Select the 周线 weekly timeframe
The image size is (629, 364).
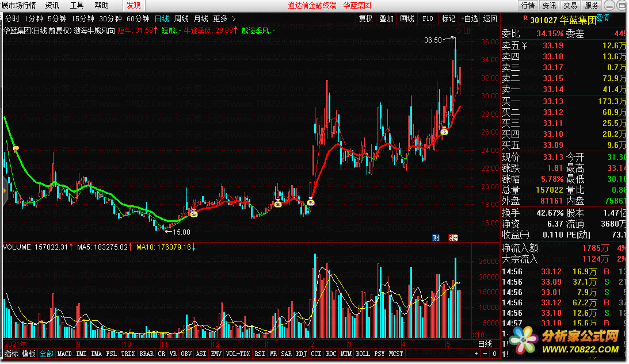click(181, 18)
